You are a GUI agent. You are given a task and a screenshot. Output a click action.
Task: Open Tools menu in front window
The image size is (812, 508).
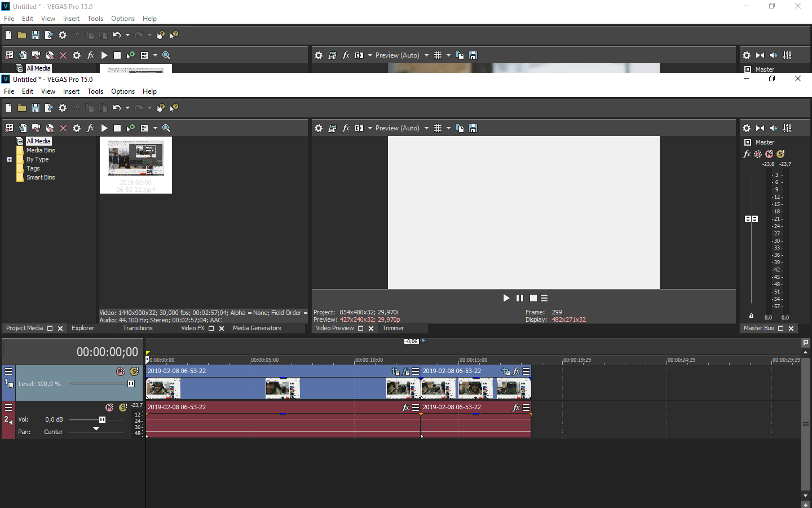tap(95, 91)
